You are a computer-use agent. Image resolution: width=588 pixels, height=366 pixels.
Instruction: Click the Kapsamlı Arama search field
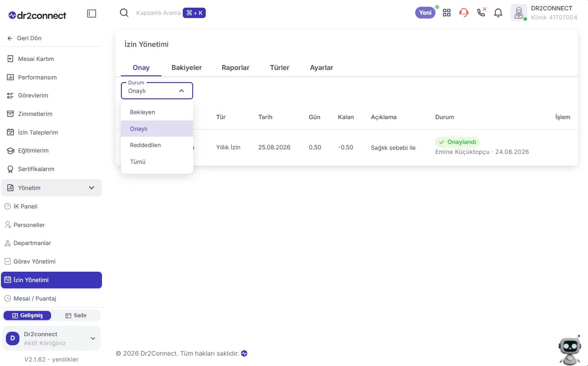click(x=158, y=13)
